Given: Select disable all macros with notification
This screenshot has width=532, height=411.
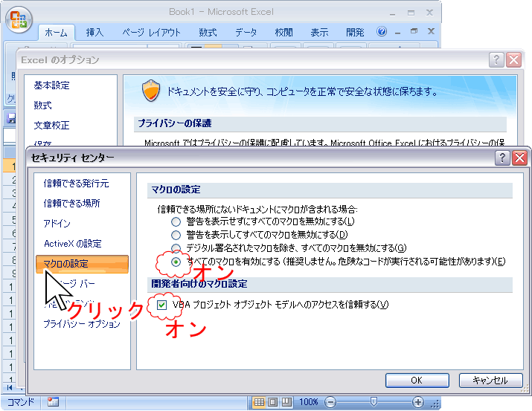Looking at the screenshot, I should pyautogui.click(x=176, y=235).
